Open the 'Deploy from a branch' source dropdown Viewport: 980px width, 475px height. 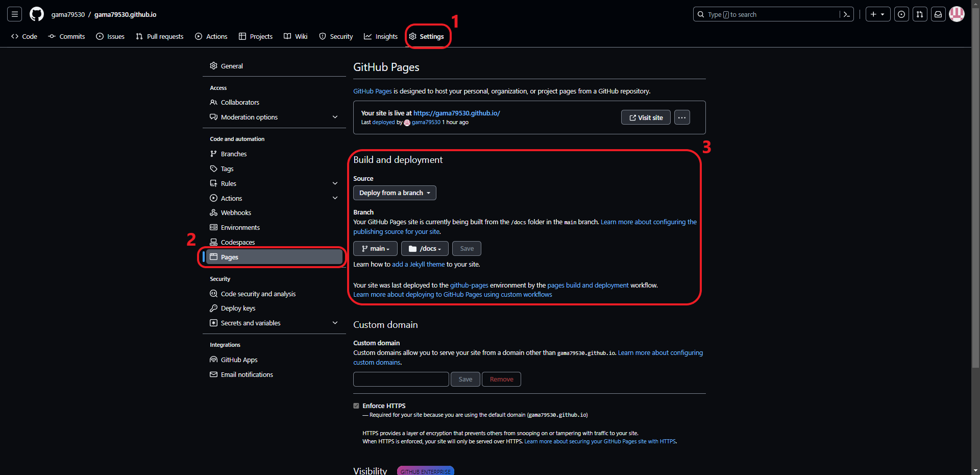[394, 193]
